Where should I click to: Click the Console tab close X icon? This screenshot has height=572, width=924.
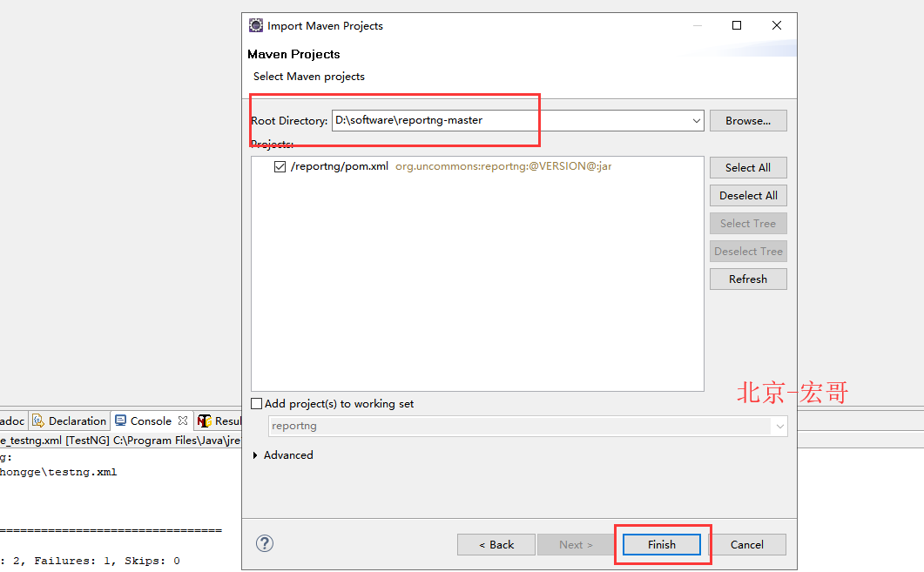click(x=183, y=421)
